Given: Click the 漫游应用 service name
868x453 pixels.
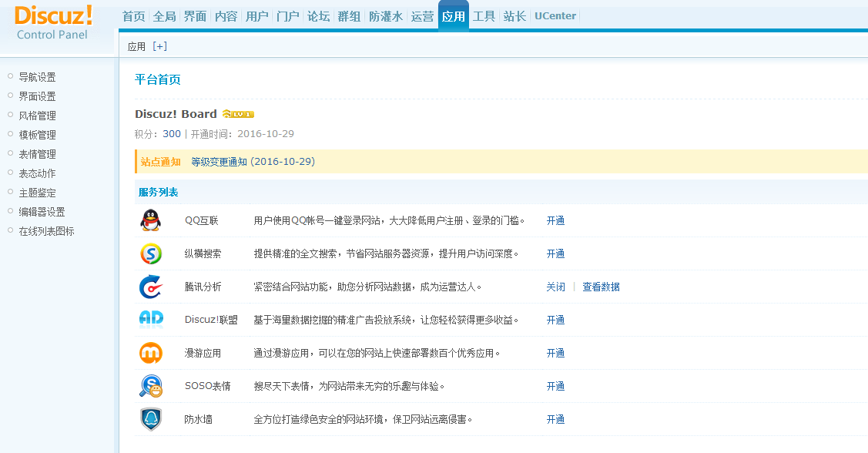Looking at the screenshot, I should tap(203, 354).
